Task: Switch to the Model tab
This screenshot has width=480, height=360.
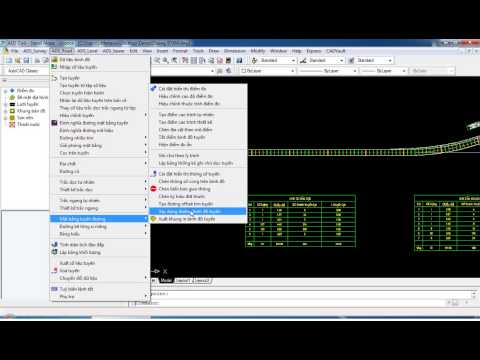Action: pyautogui.click(x=166, y=280)
